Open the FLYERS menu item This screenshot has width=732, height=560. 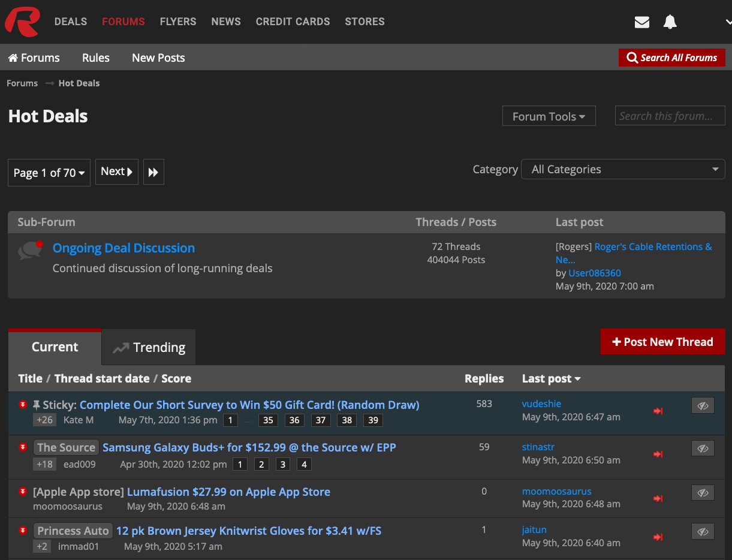(178, 22)
